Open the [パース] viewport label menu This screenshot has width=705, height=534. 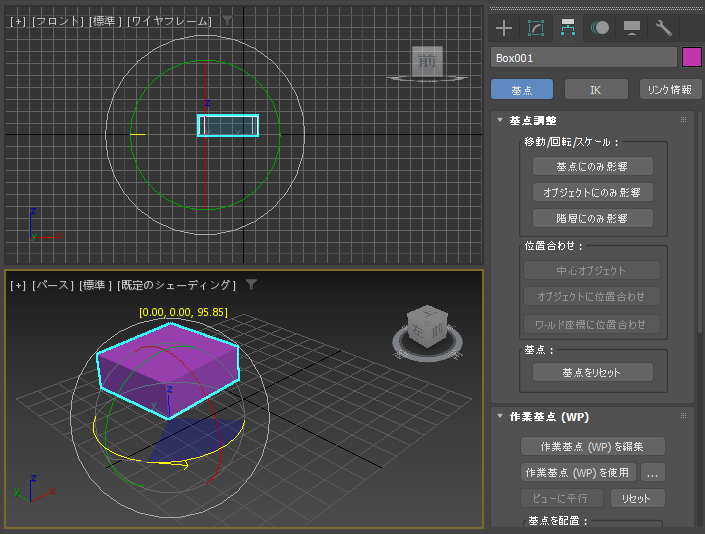(53, 285)
